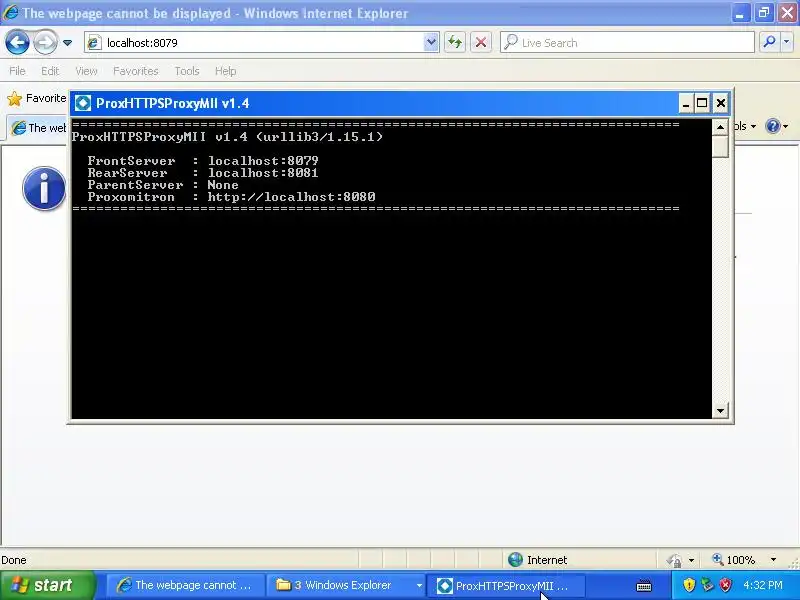Click the Internet zone globe in status bar
Screen dimensions: 800x600
point(515,560)
